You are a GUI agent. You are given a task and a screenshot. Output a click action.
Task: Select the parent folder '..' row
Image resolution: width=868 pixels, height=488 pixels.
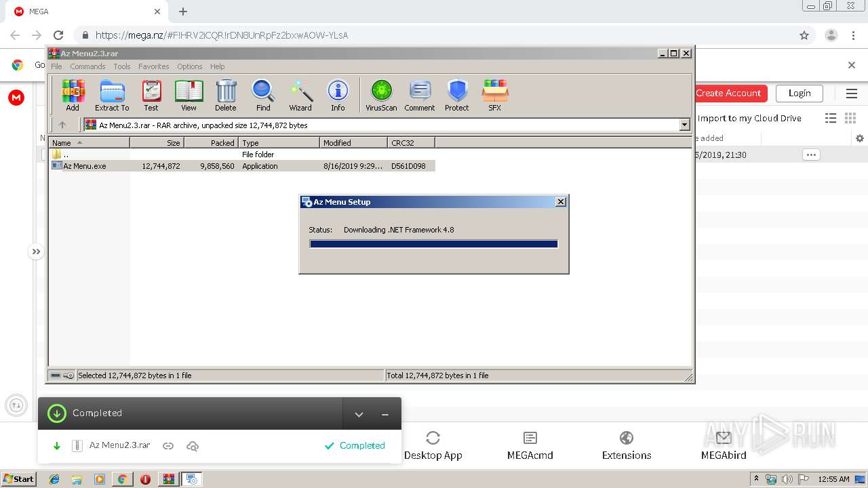(243, 155)
